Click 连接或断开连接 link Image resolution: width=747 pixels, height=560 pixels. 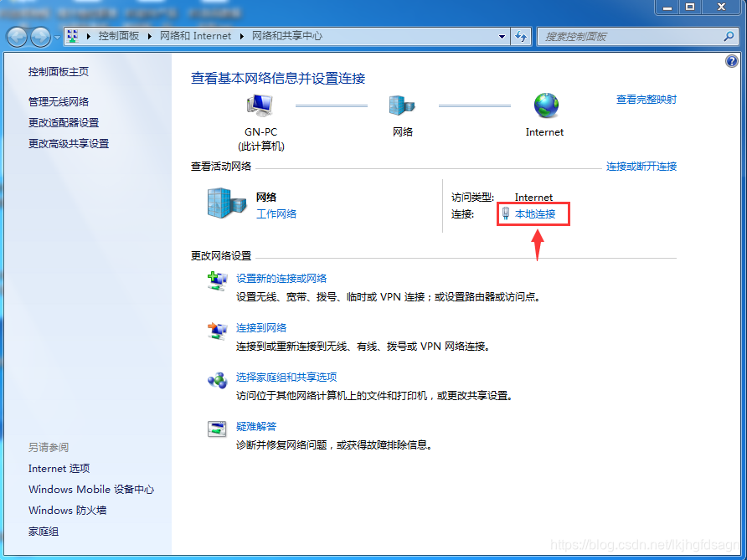pyautogui.click(x=641, y=167)
